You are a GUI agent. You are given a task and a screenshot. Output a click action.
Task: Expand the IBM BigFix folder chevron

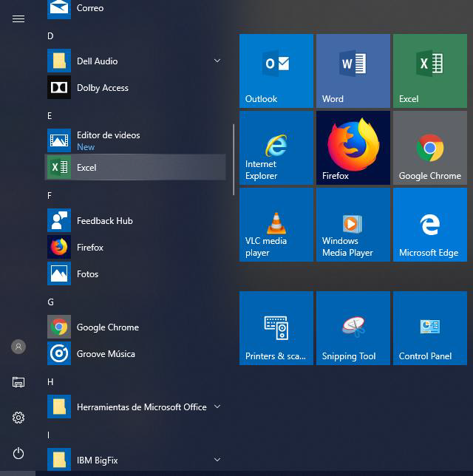[217, 460]
